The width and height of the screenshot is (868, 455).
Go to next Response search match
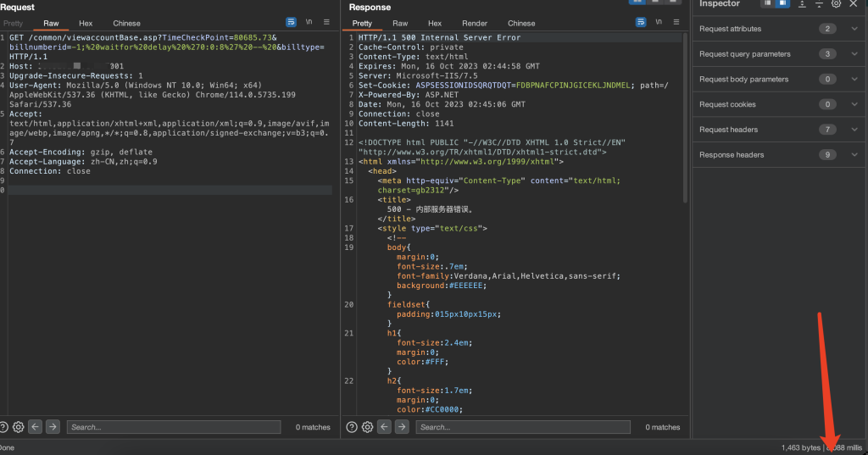coord(402,427)
